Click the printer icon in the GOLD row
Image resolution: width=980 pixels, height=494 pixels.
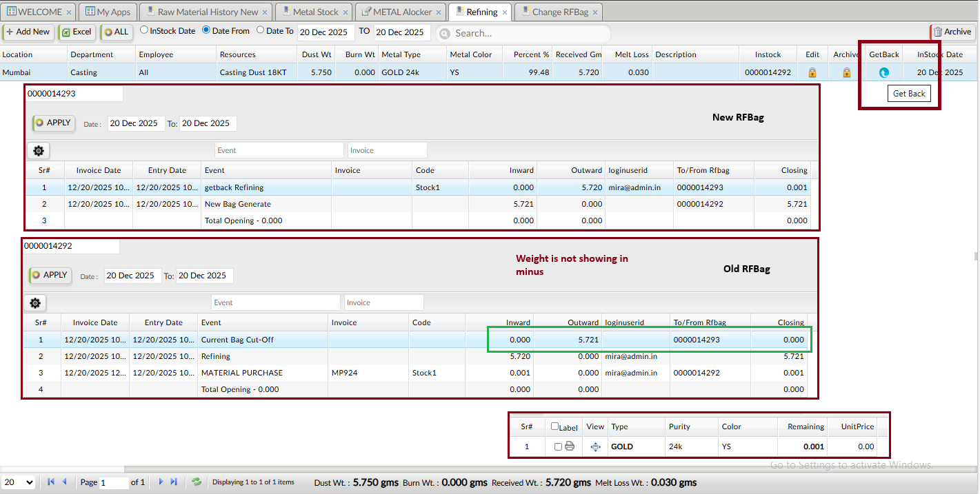pyautogui.click(x=570, y=446)
